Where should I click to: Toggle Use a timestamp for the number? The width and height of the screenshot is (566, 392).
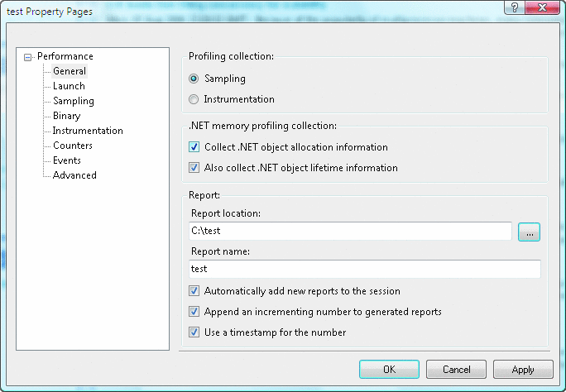coord(194,332)
